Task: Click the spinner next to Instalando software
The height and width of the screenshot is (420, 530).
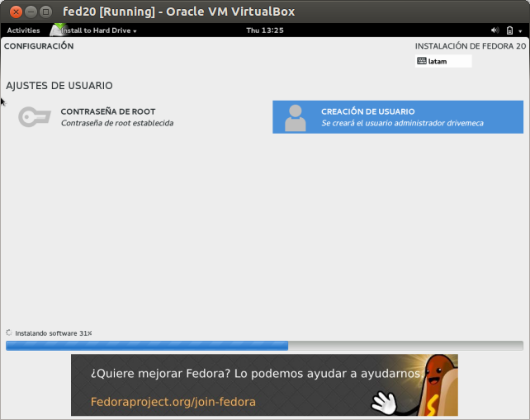Action: click(9, 333)
